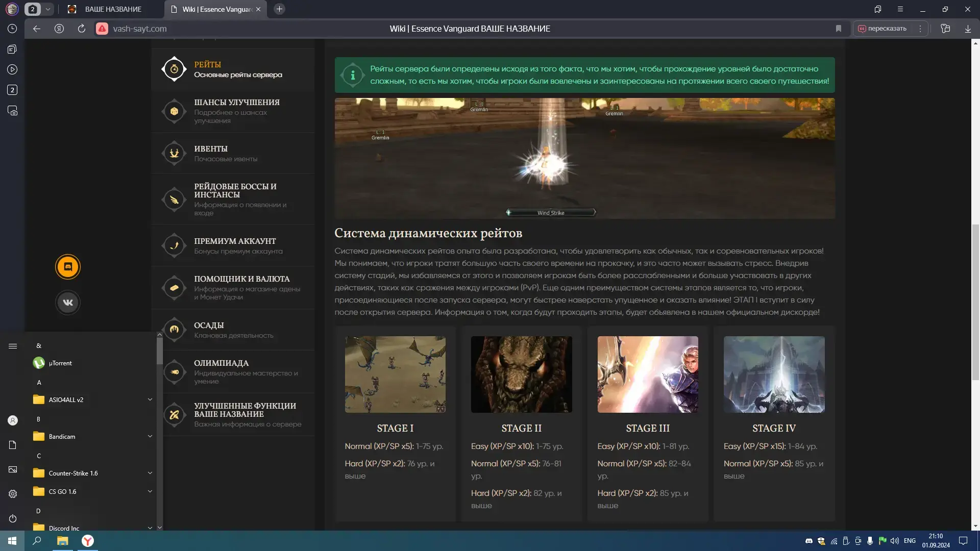Open the Рейты wiki section

pos(233,69)
